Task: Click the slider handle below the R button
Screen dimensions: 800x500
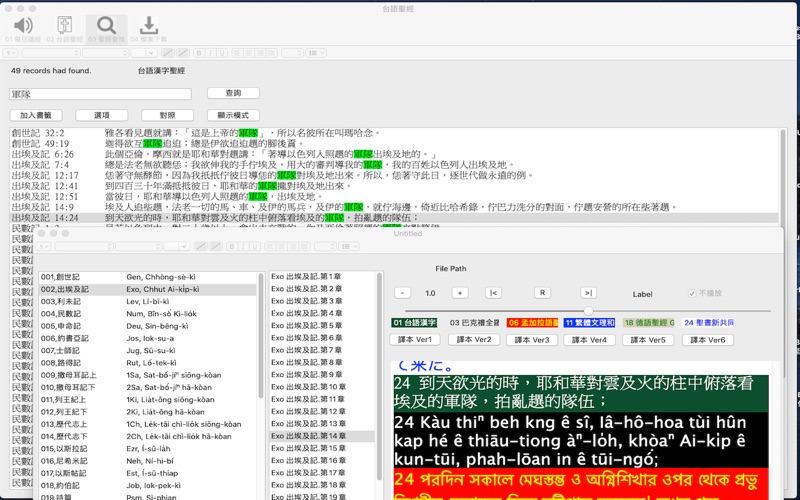Action: pos(589,311)
